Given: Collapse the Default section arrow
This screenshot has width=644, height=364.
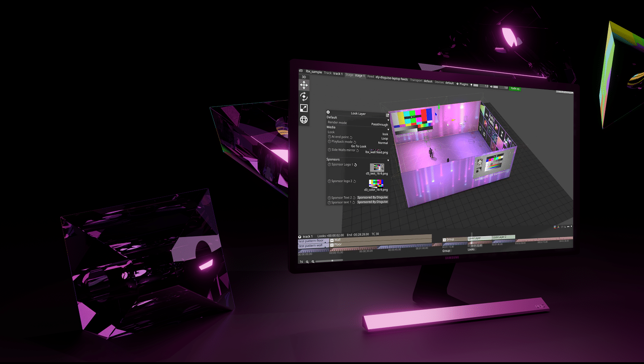Looking at the screenshot, I should [x=388, y=120].
